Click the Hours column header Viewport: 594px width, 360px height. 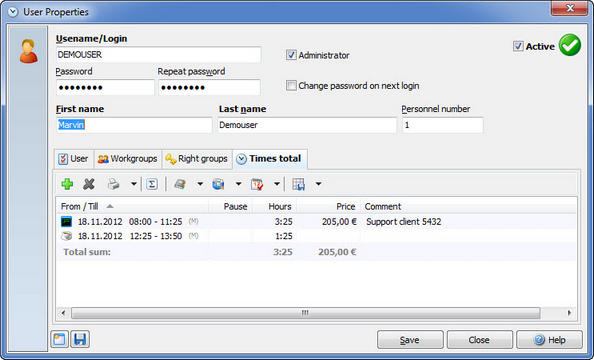point(275,207)
